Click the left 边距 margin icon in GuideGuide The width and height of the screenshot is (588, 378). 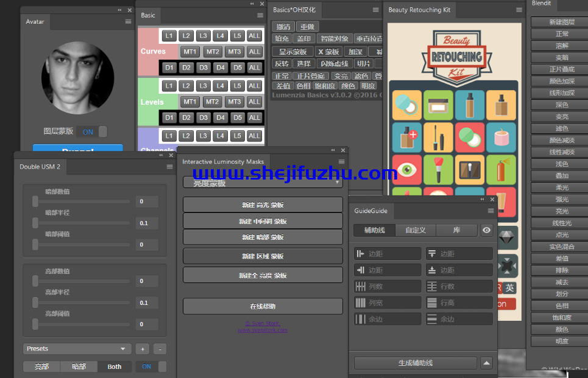coord(360,254)
